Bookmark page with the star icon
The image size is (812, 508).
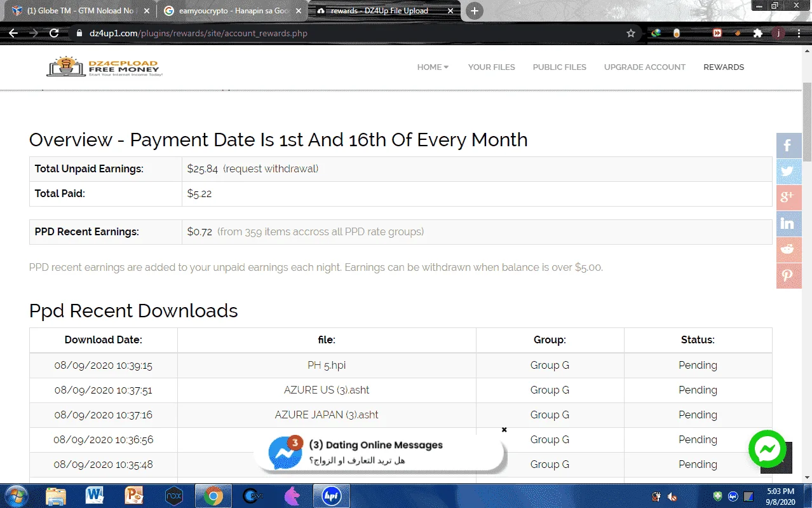pos(631,33)
